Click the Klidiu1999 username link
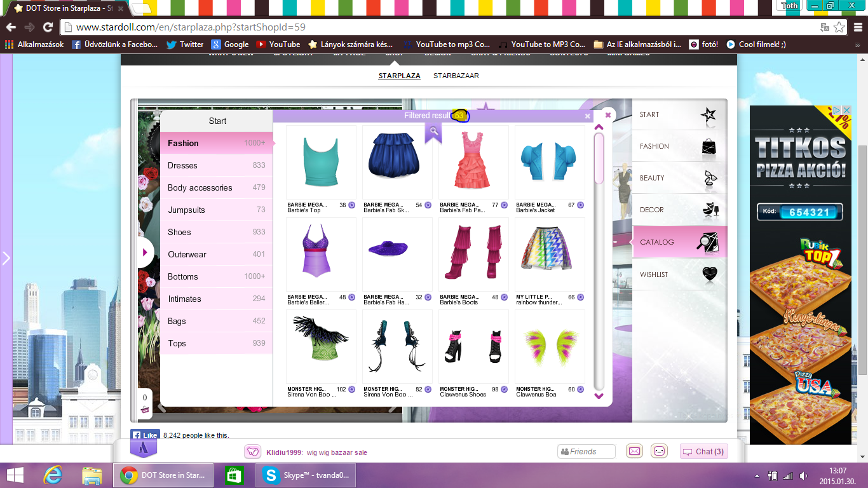The width and height of the screenshot is (868, 488). 284,452
